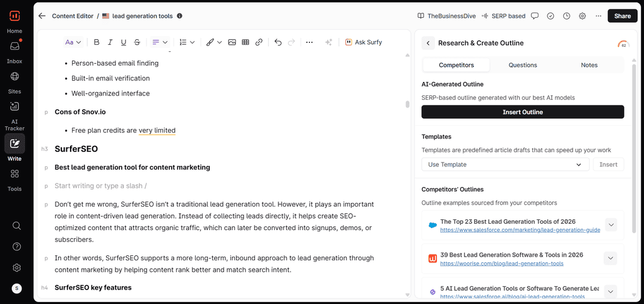Expand the Salesforge 5 AI tools outline

[611, 291]
